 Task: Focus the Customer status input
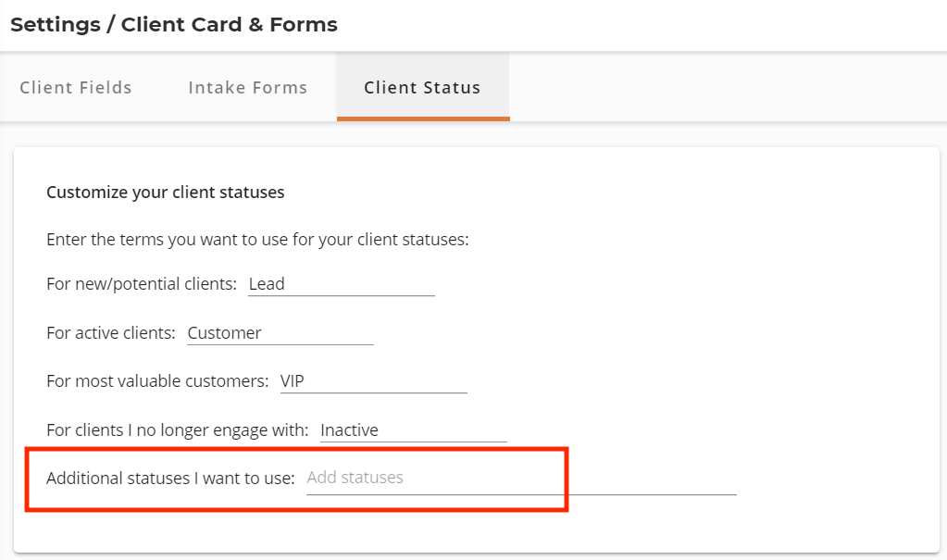coord(280,333)
